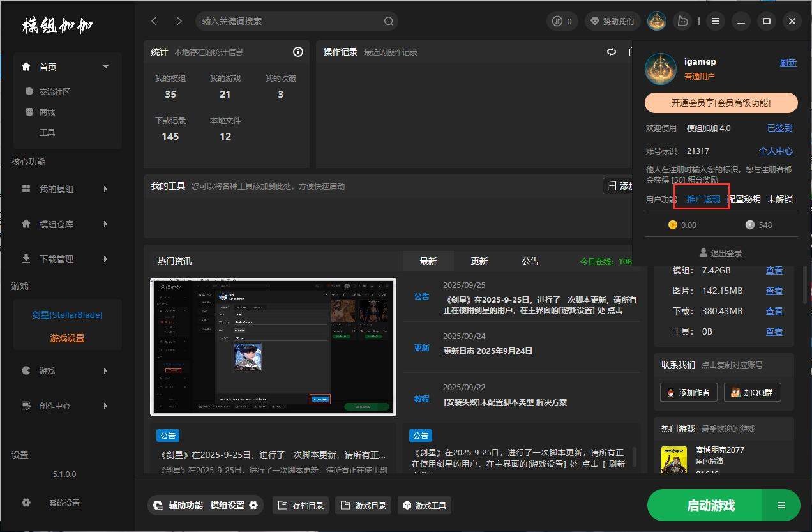This screenshot has height=532, width=812.
Task: Collapse the 首页 dropdown arrow
Action: click(x=106, y=66)
